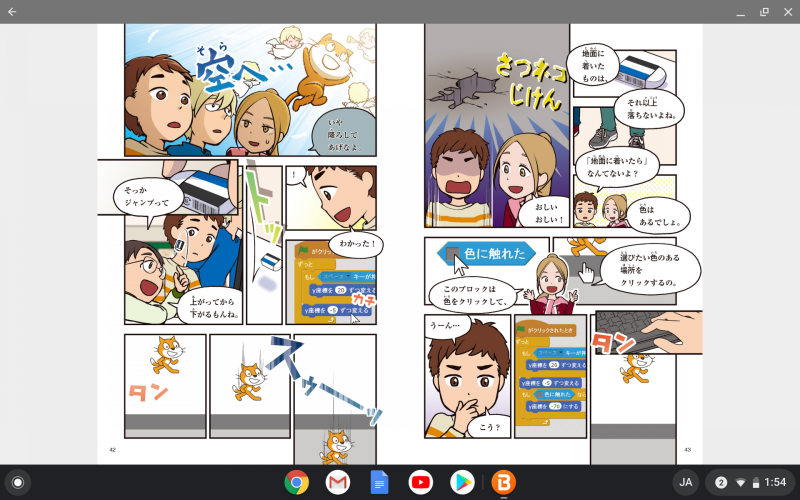The image size is (800, 500).
Task: Close the reader window
Action: 788,12
